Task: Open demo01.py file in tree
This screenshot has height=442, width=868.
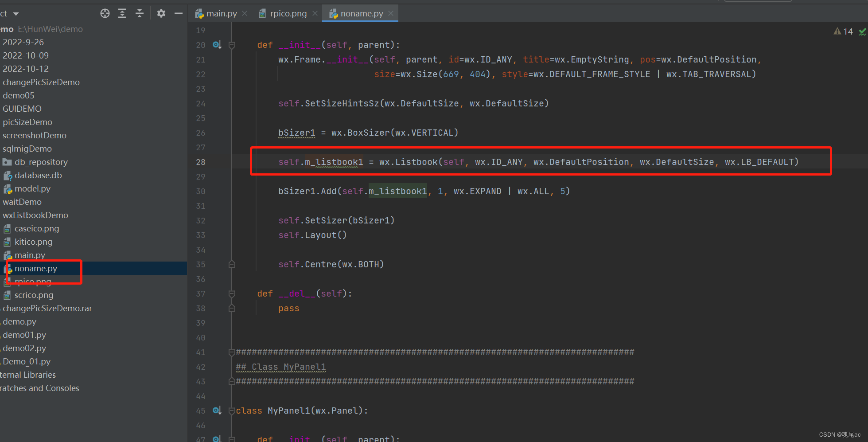Action: pyautogui.click(x=24, y=335)
